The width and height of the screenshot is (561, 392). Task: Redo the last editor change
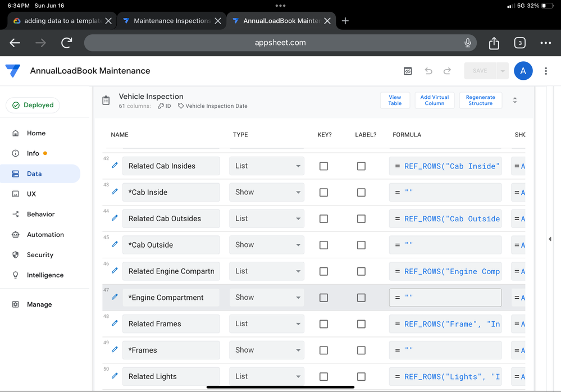447,71
